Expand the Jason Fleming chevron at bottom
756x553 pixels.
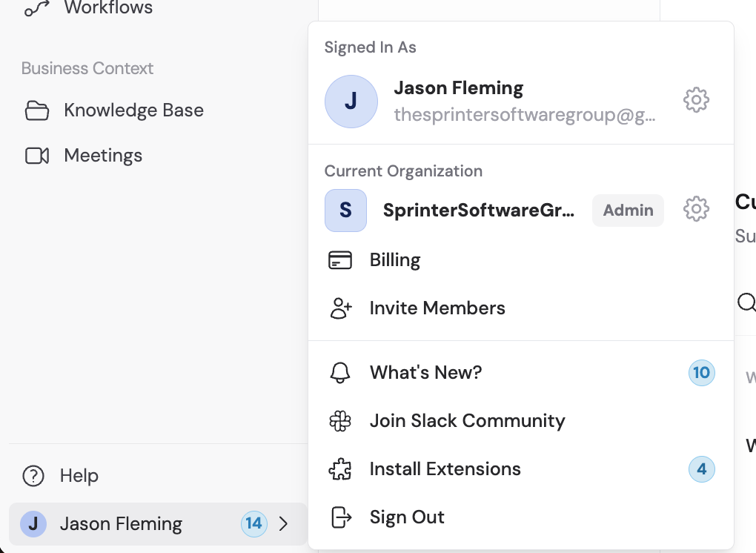point(284,523)
